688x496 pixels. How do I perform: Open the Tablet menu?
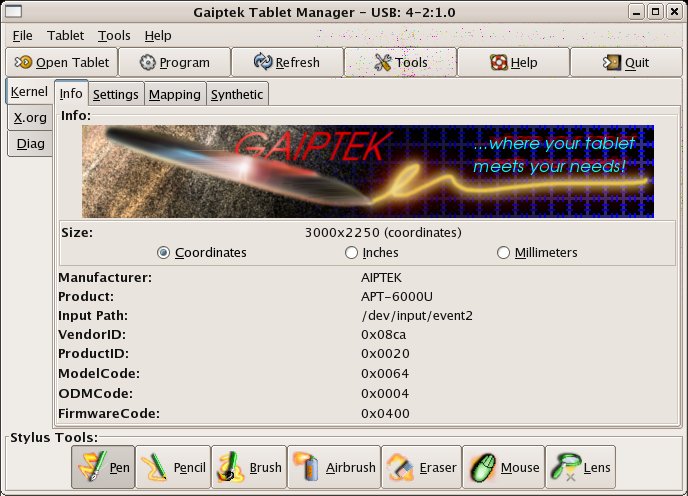click(65, 36)
